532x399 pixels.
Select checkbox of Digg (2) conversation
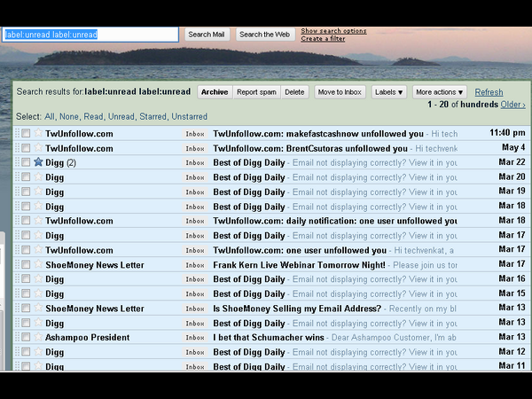(26, 163)
